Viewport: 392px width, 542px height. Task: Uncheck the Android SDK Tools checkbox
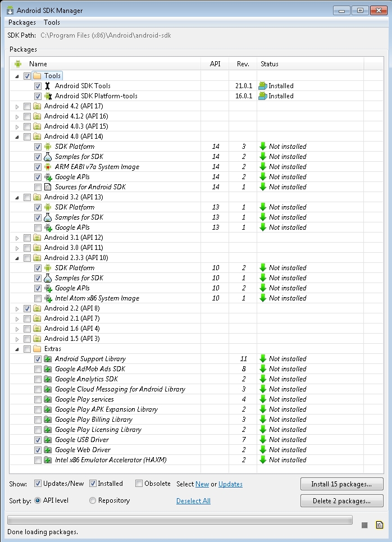click(x=38, y=86)
